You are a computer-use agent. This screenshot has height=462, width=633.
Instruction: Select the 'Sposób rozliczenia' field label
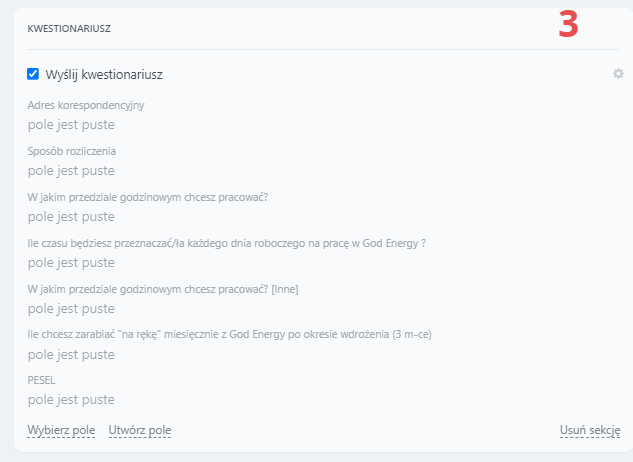(x=72, y=151)
